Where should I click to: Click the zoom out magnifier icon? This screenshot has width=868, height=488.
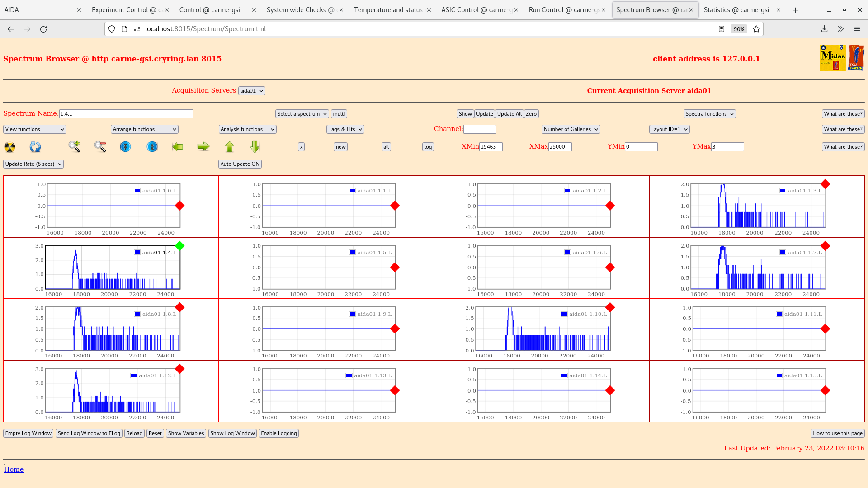pos(100,146)
